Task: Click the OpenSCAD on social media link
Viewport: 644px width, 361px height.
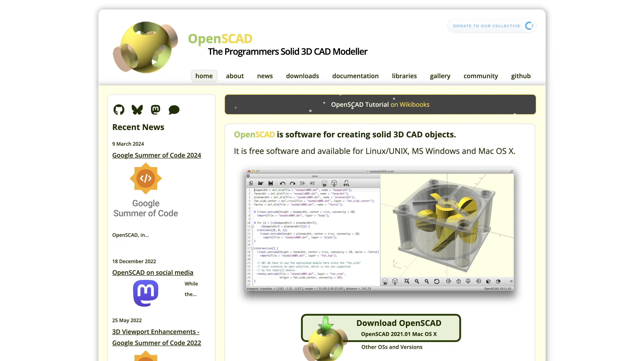Action: click(153, 272)
